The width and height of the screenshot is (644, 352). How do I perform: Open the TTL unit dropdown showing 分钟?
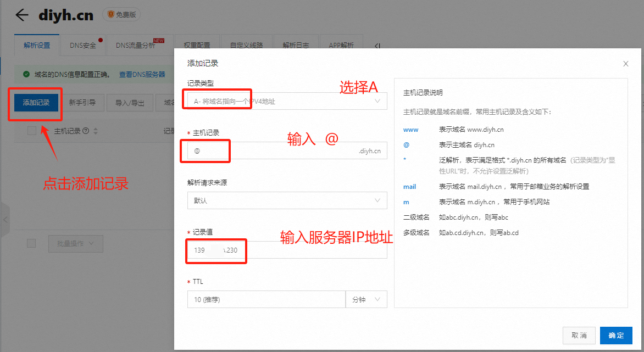coord(366,299)
